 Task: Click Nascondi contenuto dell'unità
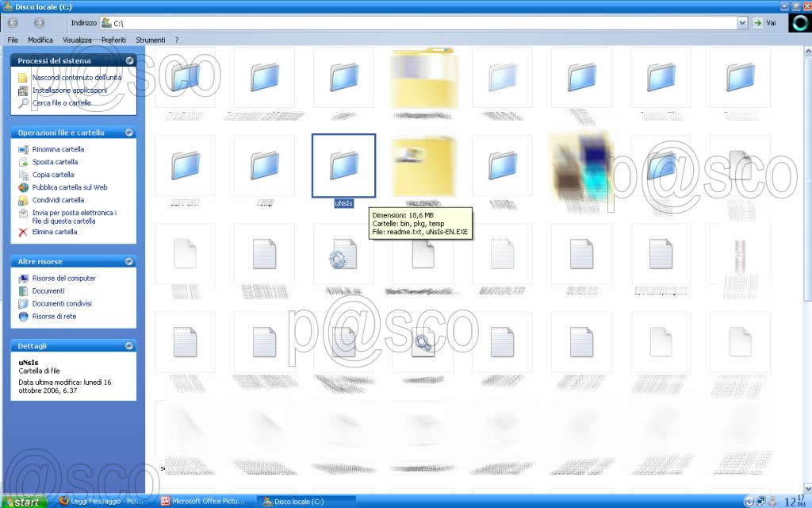[x=77, y=78]
